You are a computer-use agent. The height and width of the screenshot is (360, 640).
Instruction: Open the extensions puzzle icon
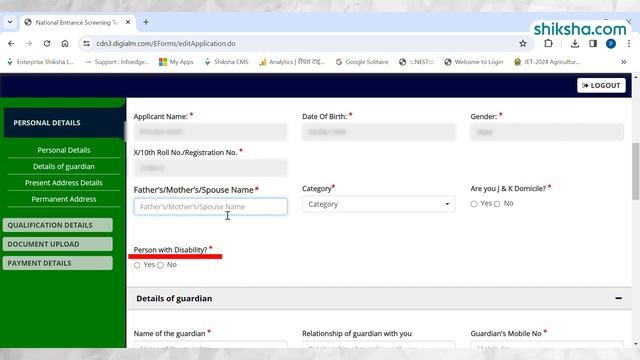[548, 43]
